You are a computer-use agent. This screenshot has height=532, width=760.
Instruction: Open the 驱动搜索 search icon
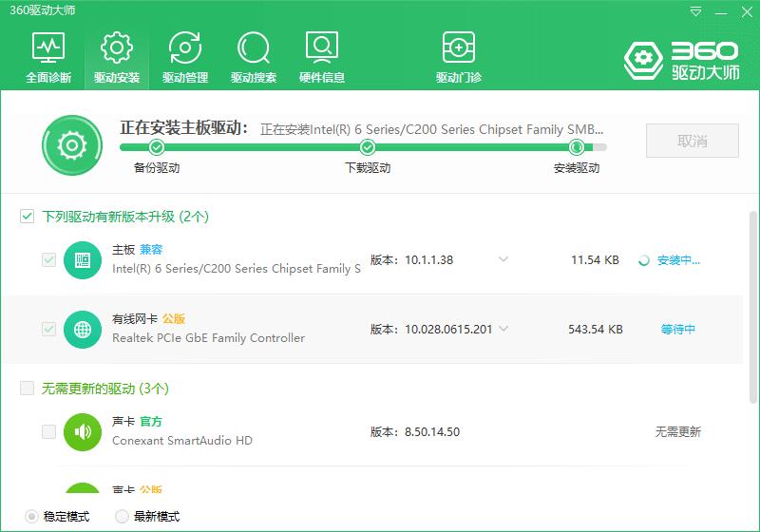point(254,47)
